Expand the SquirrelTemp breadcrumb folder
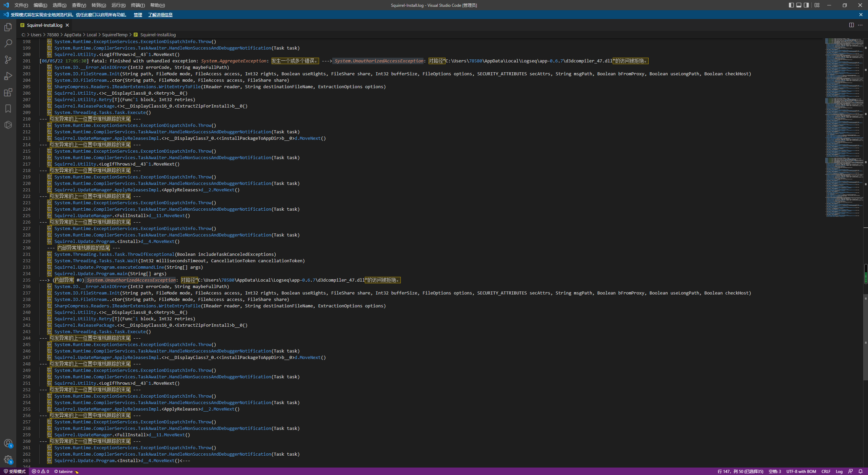The image size is (868, 475). [x=115, y=35]
